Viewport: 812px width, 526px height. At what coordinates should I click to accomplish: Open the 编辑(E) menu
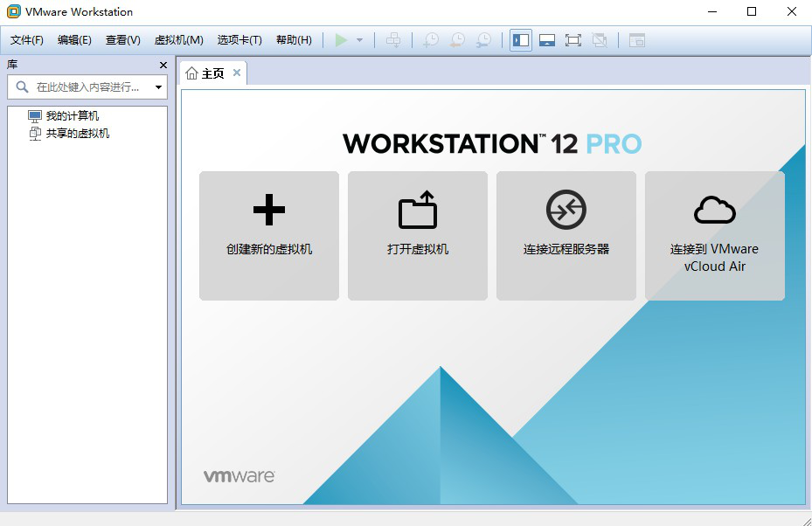click(x=74, y=40)
